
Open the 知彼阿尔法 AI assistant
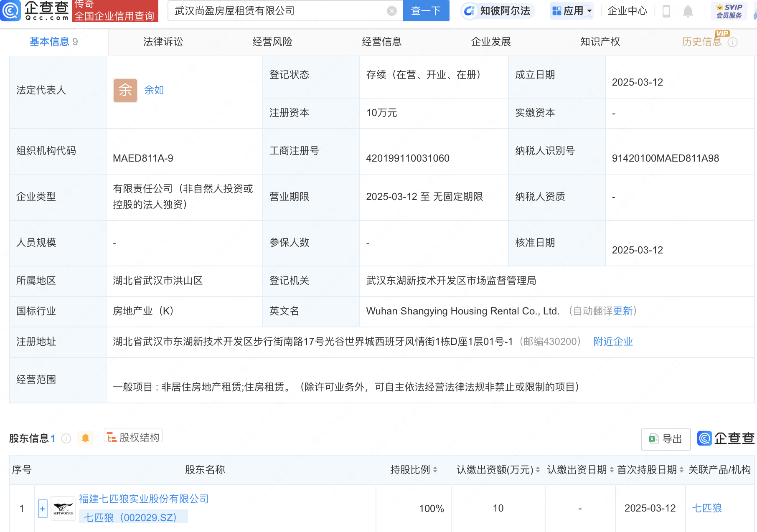coord(498,11)
